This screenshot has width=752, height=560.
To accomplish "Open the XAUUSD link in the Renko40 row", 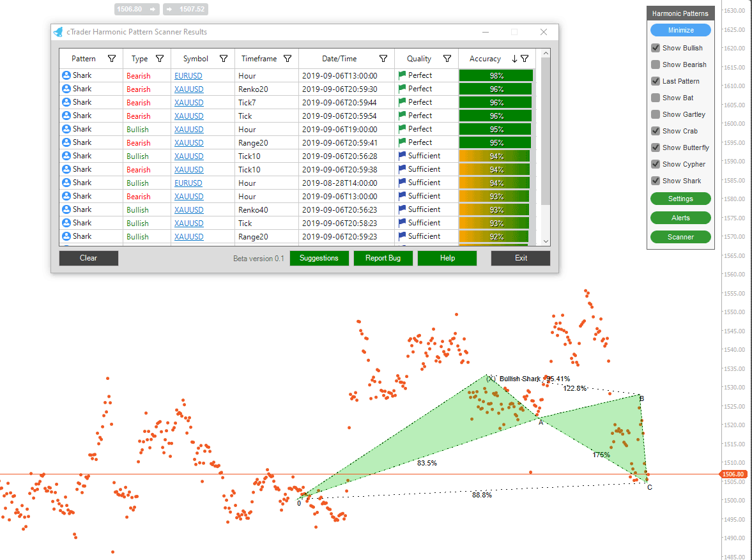I will pyautogui.click(x=189, y=210).
